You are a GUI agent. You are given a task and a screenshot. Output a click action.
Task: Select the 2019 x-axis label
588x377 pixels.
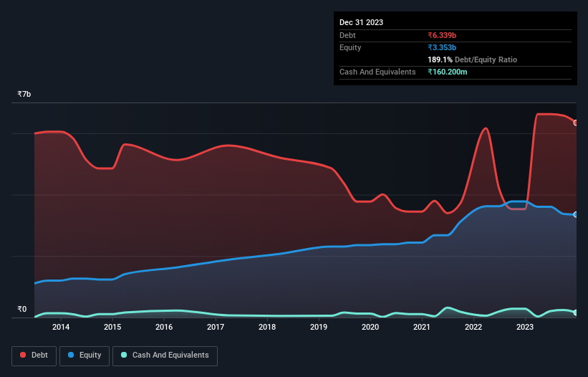319,327
